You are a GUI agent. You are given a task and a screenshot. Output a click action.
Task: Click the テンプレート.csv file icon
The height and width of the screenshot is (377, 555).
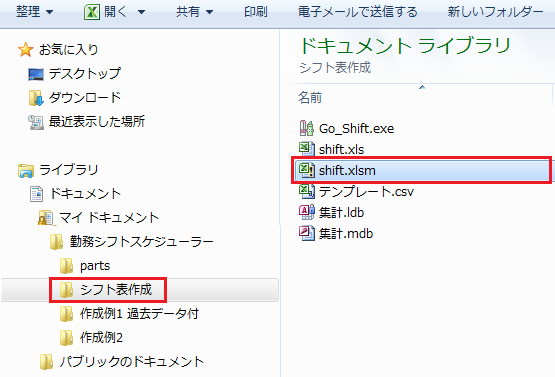click(x=307, y=191)
